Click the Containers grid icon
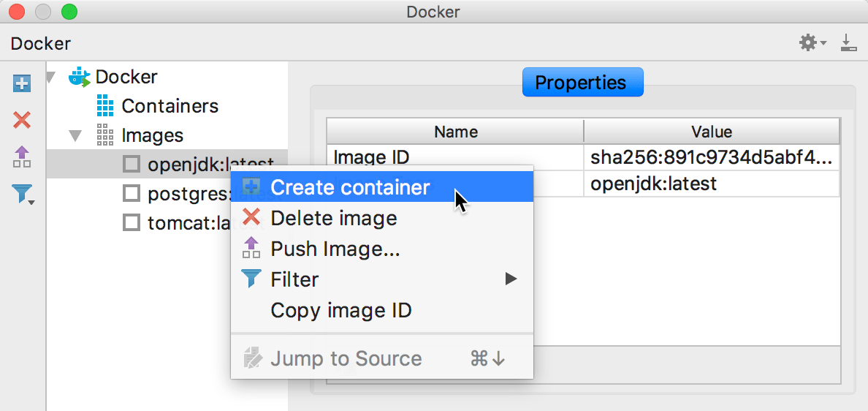868x411 pixels. (x=105, y=106)
